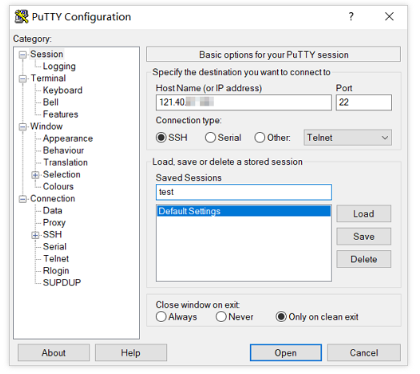Open the SSH settings category
Image resolution: width=420 pixels, height=374 pixels.
52,234
